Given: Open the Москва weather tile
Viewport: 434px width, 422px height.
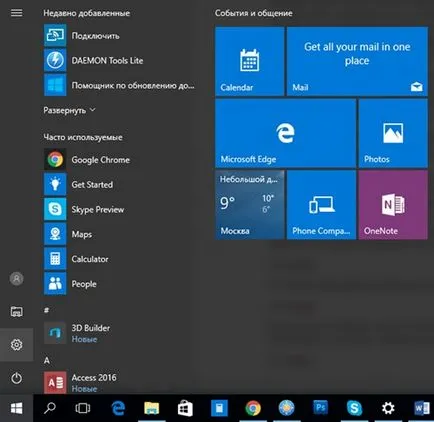Looking at the screenshot, I should click(250, 205).
